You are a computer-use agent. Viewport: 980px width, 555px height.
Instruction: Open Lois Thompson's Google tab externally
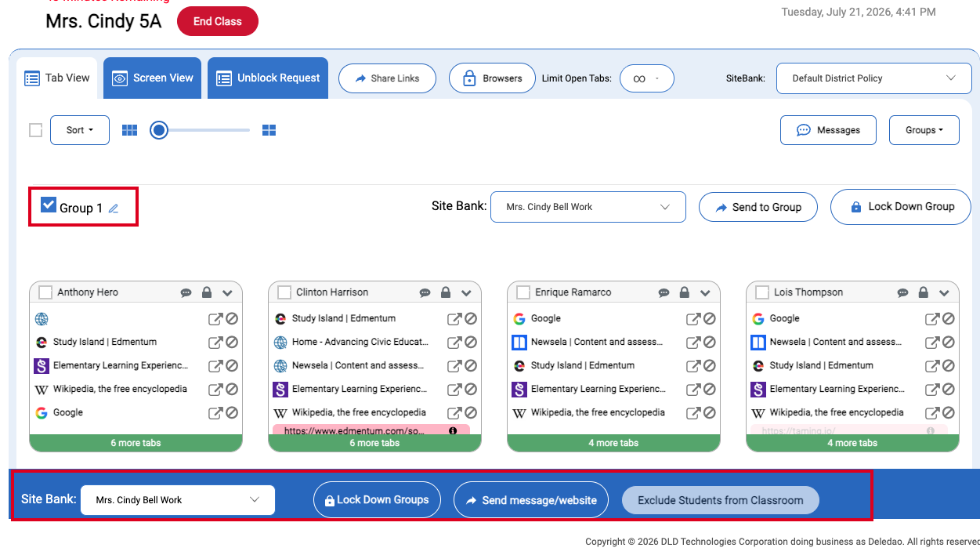(931, 319)
